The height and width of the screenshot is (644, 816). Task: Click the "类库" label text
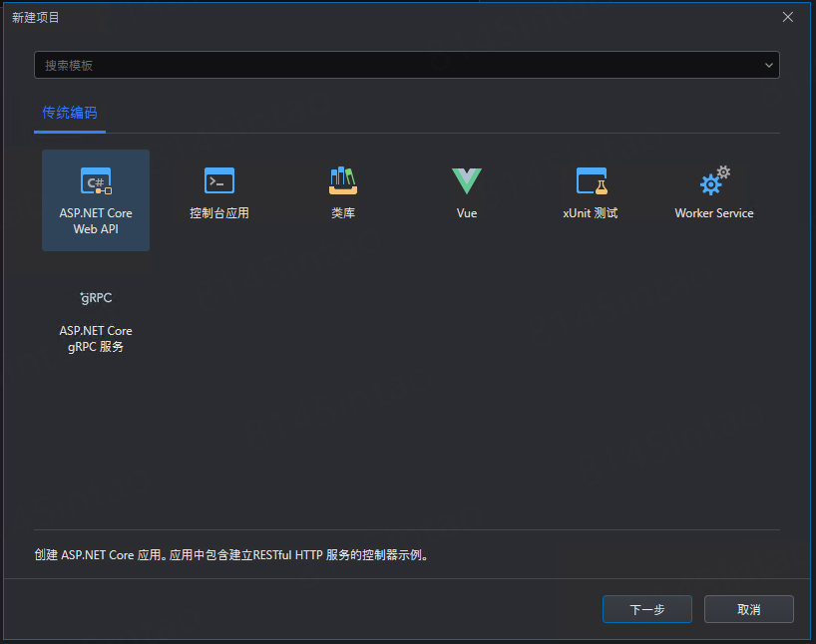[343, 213]
